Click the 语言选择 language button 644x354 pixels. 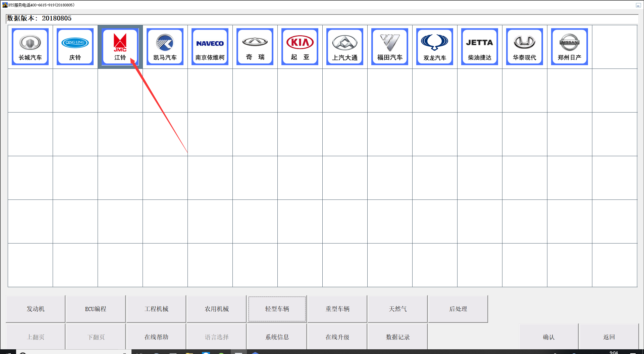(x=217, y=337)
